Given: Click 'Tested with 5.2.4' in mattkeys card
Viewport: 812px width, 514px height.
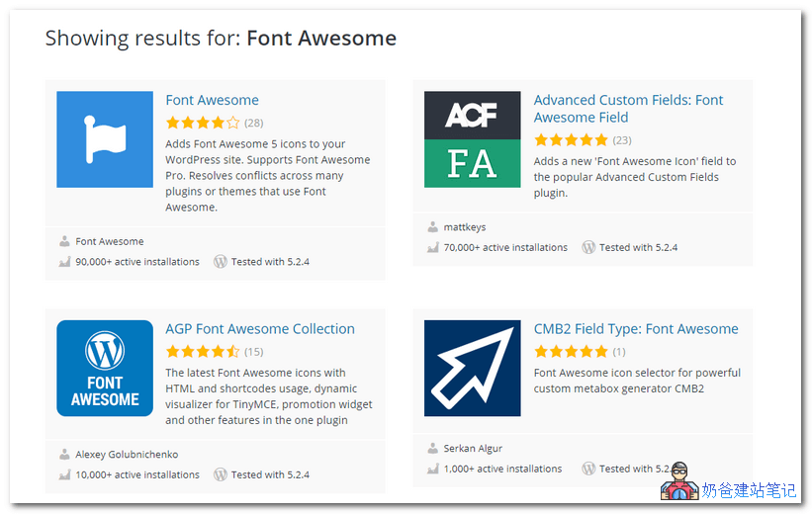Looking at the screenshot, I should pos(639,247).
